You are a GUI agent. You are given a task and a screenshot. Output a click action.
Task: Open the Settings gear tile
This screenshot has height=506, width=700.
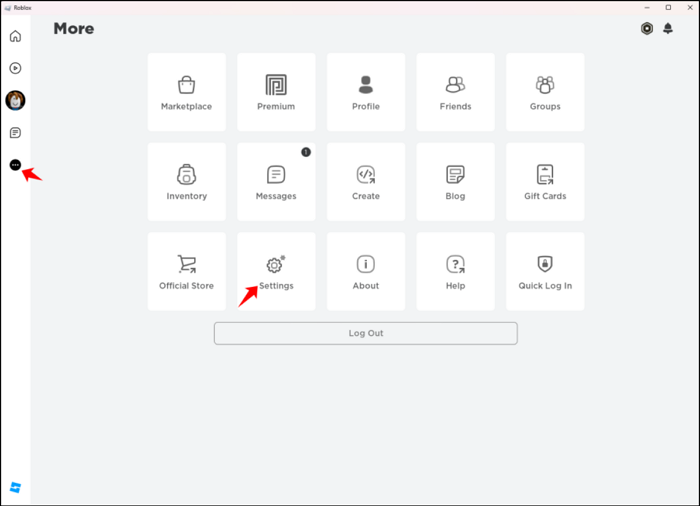276,271
